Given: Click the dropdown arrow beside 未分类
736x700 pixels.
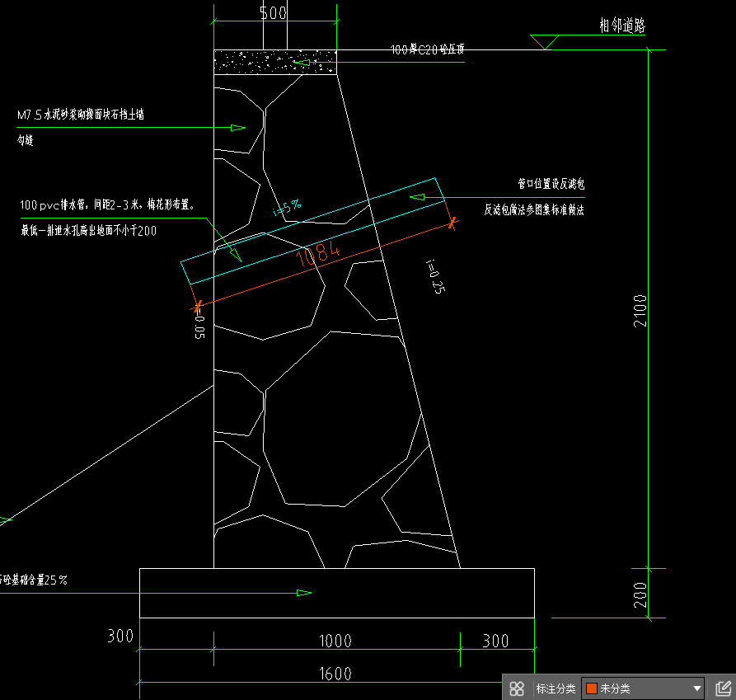Looking at the screenshot, I should pos(697,688).
